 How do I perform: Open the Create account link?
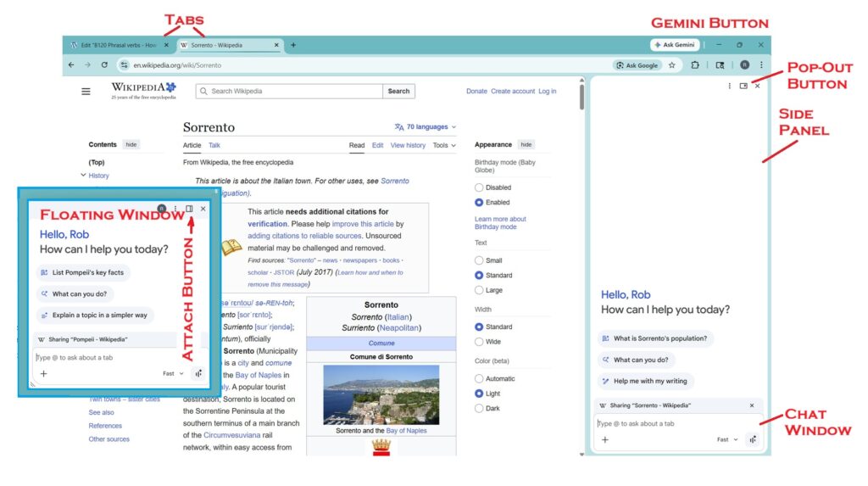click(x=513, y=92)
